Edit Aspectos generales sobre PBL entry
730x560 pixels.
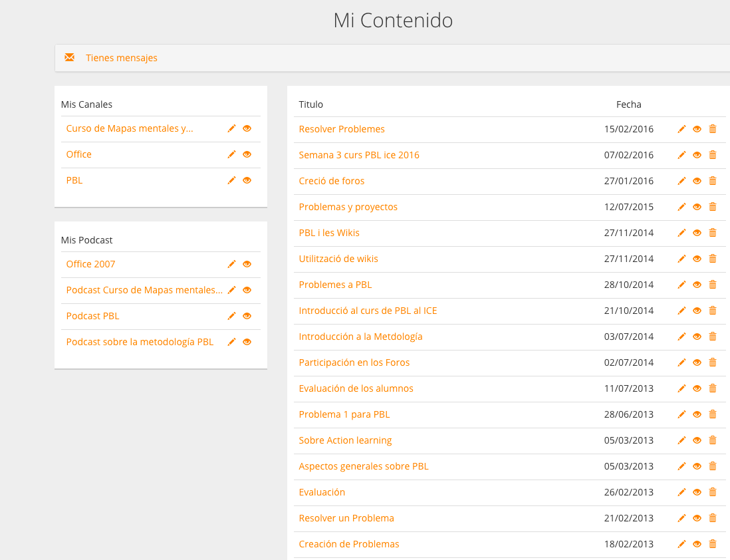[x=681, y=467]
